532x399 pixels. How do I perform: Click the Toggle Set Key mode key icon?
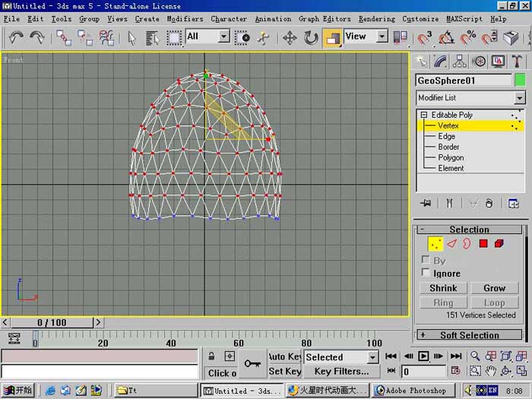[x=252, y=363]
